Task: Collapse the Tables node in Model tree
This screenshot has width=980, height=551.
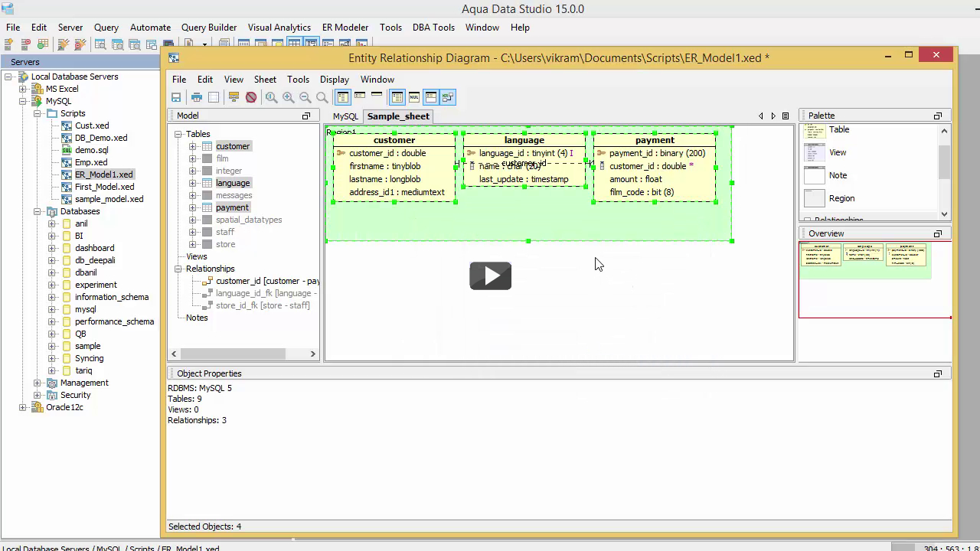Action: (178, 134)
